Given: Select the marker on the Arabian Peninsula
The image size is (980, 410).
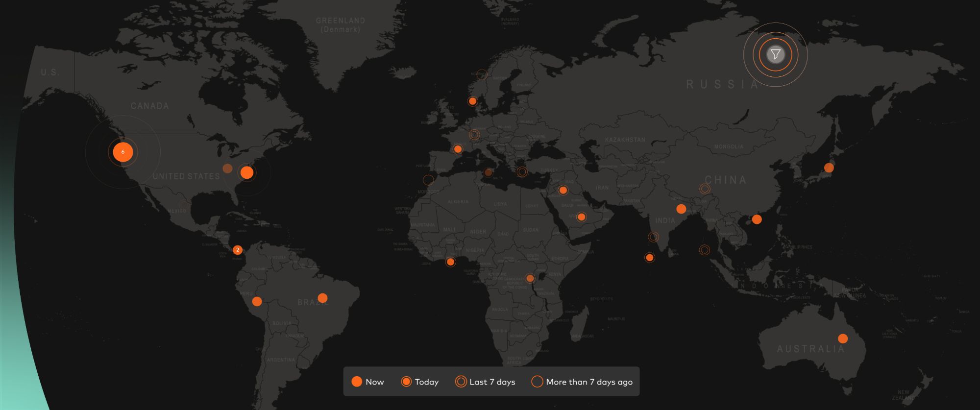Looking at the screenshot, I should [x=581, y=217].
